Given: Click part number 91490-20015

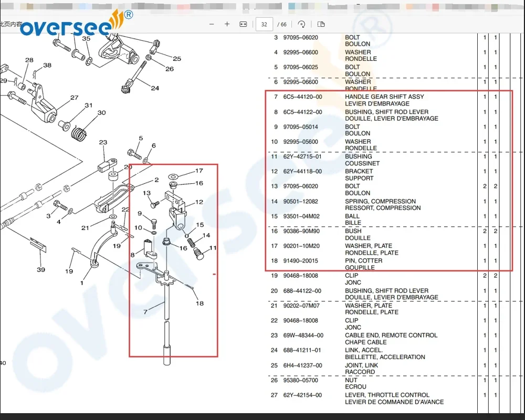Looking at the screenshot, I should pyautogui.click(x=301, y=261).
